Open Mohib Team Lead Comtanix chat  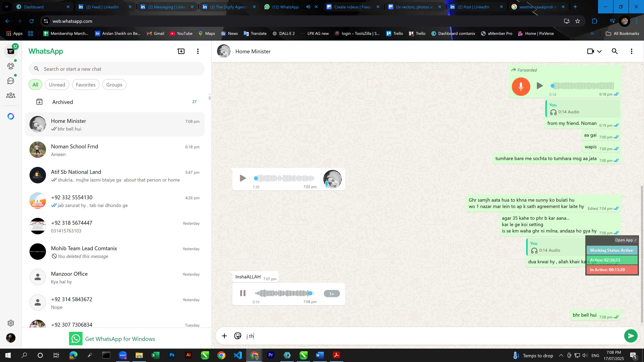(x=115, y=252)
